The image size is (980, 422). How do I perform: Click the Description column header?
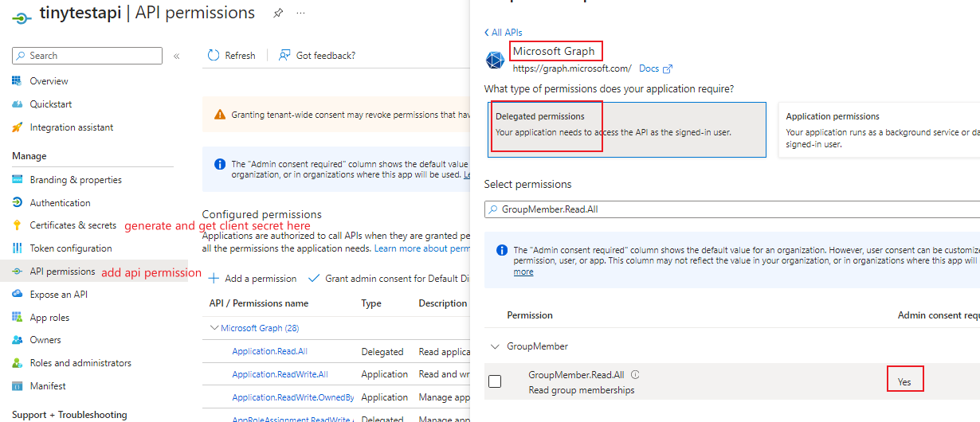pos(443,303)
